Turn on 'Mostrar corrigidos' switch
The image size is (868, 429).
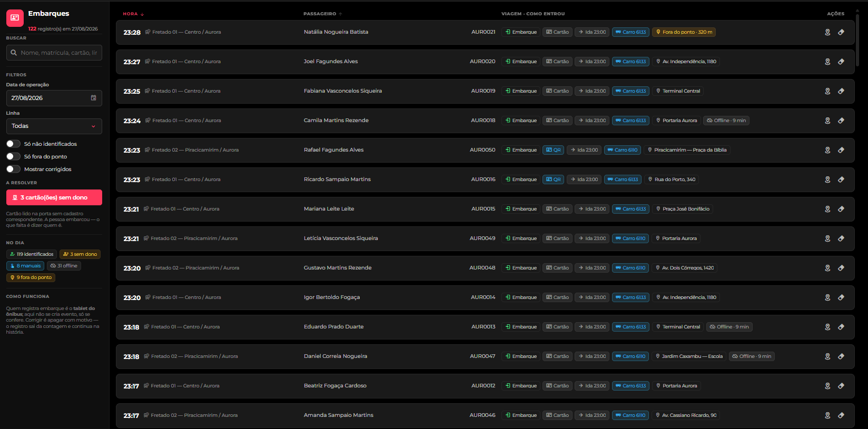13,169
